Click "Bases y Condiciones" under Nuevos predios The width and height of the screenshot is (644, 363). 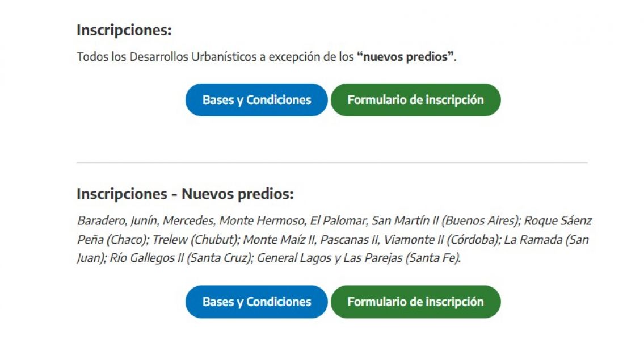pyautogui.click(x=256, y=302)
